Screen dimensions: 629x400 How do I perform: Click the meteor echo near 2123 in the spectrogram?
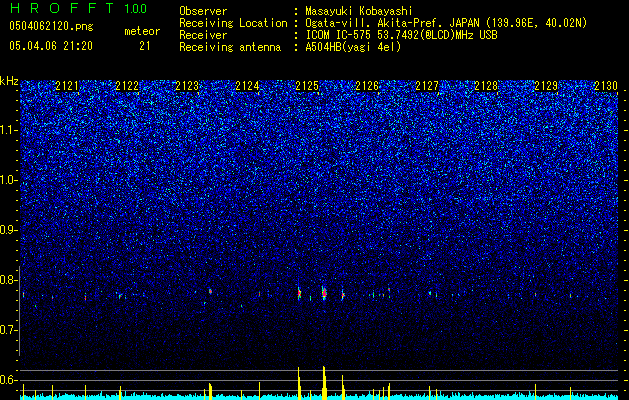210,291
